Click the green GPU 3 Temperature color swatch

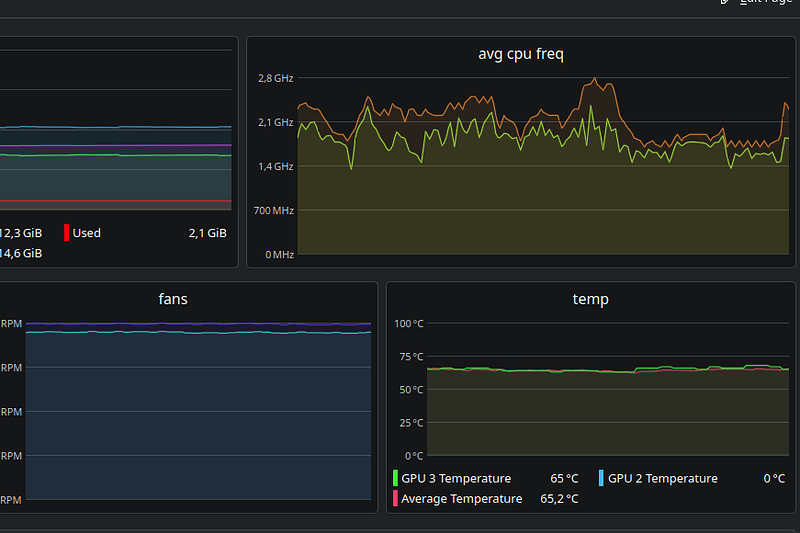click(395, 478)
